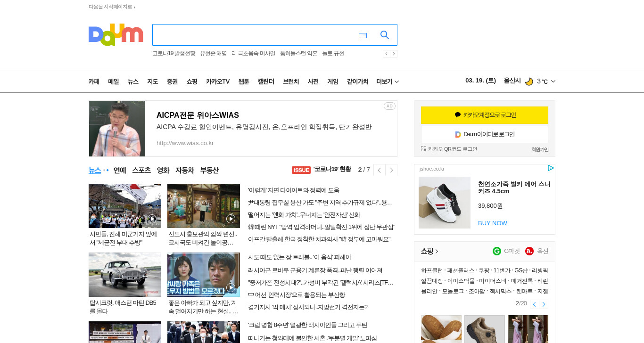Search trending keyword 놀토 규현
The height and width of the screenshot is (343, 644).
click(x=333, y=54)
